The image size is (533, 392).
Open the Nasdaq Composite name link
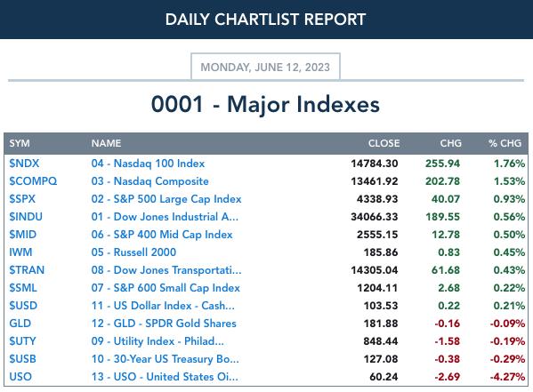coord(149,181)
